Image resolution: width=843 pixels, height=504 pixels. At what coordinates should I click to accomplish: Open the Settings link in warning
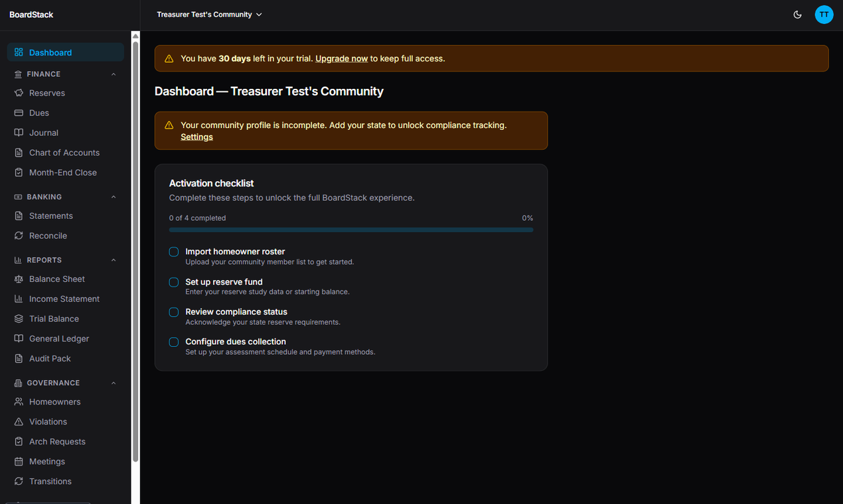point(196,137)
